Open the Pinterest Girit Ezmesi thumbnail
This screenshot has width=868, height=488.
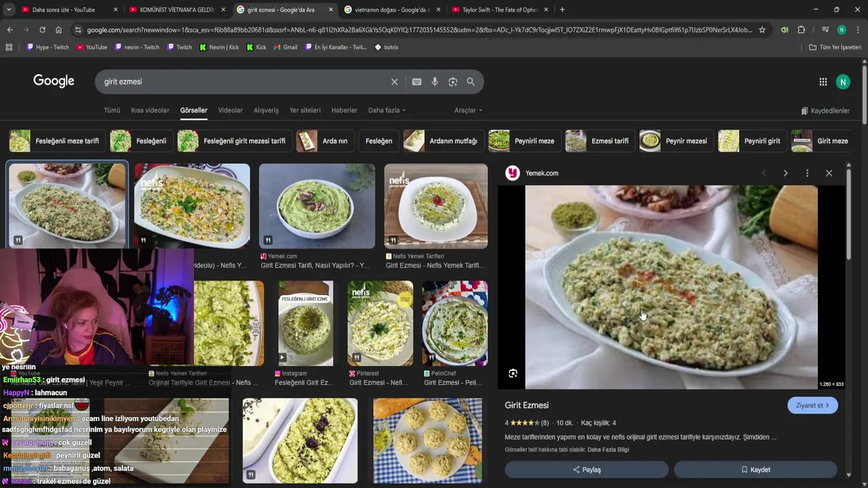coord(380,323)
